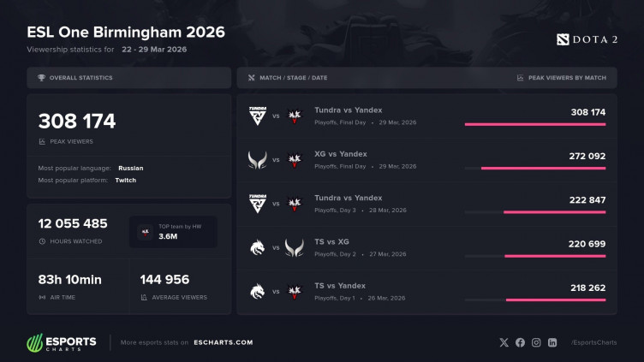This screenshot has height=362, width=644.
Task: Select the XG vs Yandex match title
Action: pyautogui.click(x=341, y=154)
